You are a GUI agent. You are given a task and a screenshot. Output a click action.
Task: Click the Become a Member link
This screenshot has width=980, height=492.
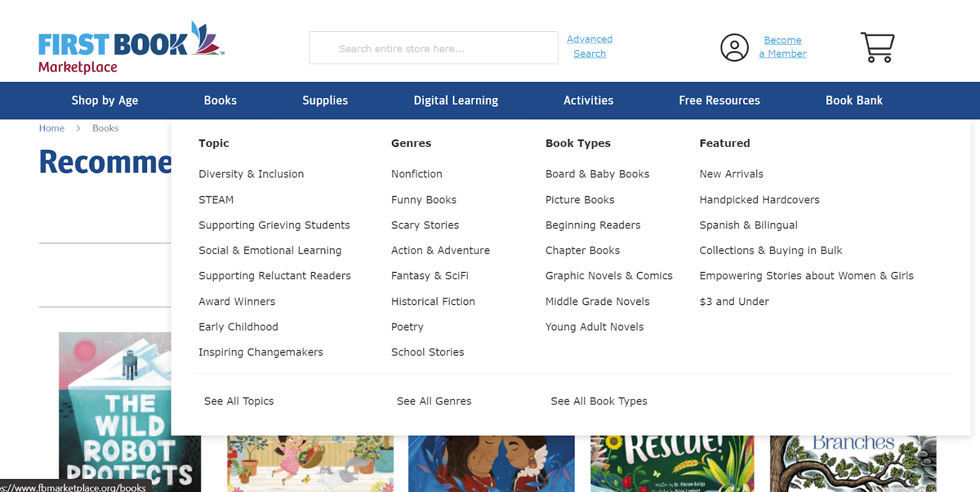coord(783,47)
